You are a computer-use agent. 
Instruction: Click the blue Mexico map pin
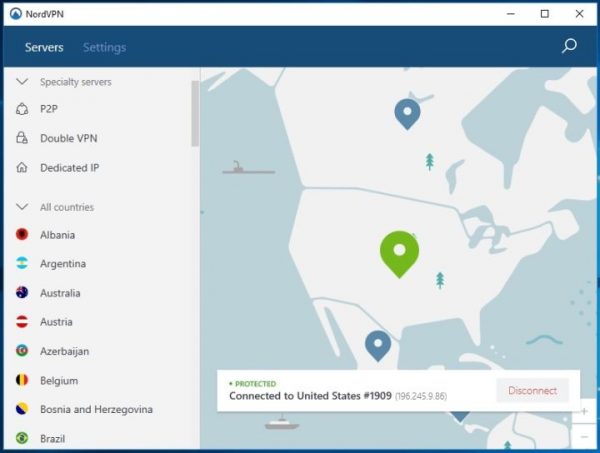click(378, 346)
